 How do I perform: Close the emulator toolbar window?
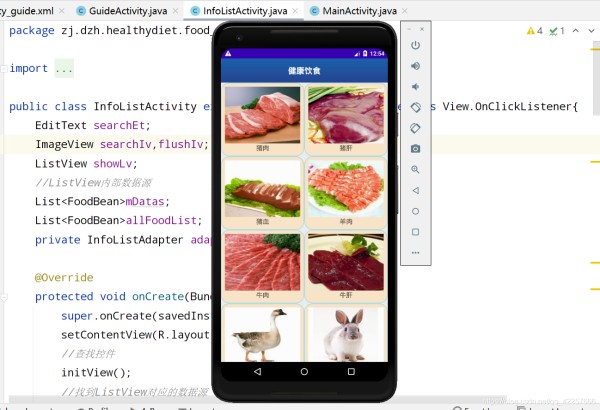[x=422, y=29]
